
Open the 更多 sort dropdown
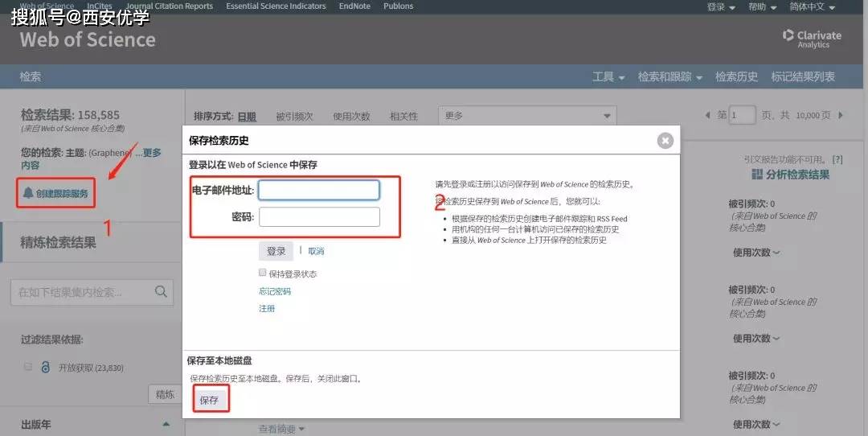527,116
